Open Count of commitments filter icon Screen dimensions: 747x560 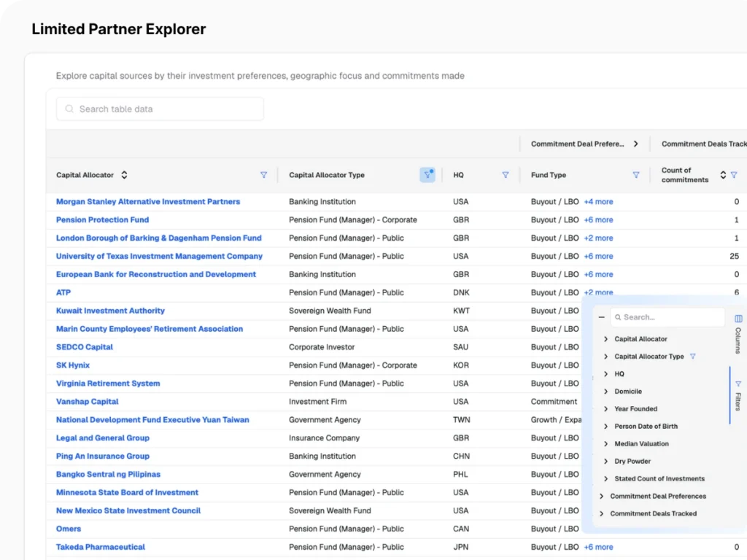[734, 175]
